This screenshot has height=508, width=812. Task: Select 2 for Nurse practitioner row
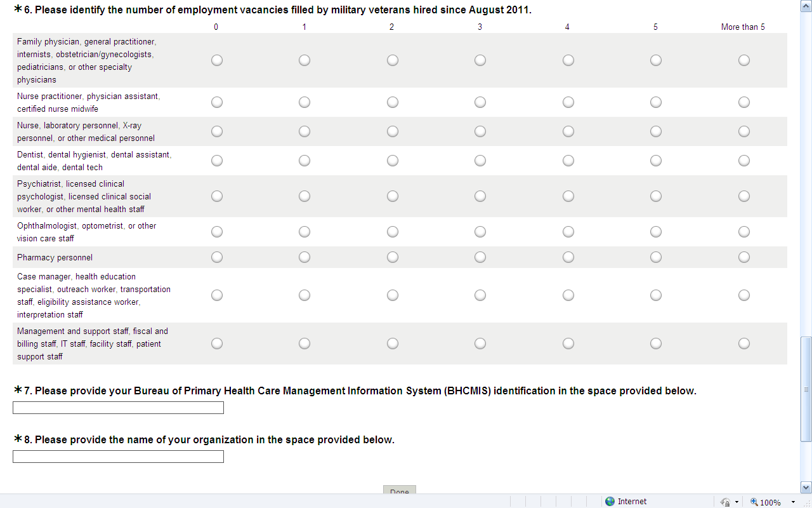pyautogui.click(x=393, y=102)
